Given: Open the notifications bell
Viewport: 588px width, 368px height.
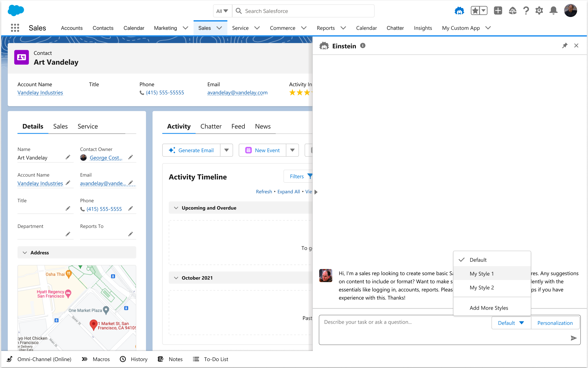Looking at the screenshot, I should (553, 11).
